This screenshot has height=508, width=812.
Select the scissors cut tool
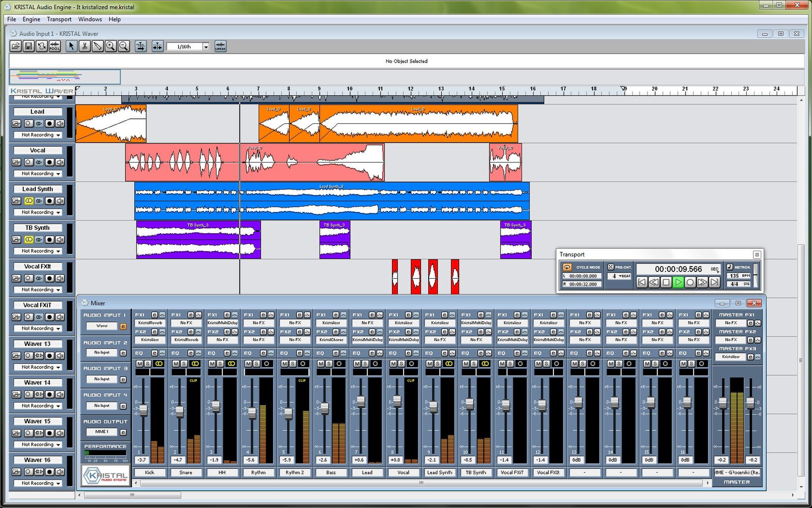(x=85, y=46)
